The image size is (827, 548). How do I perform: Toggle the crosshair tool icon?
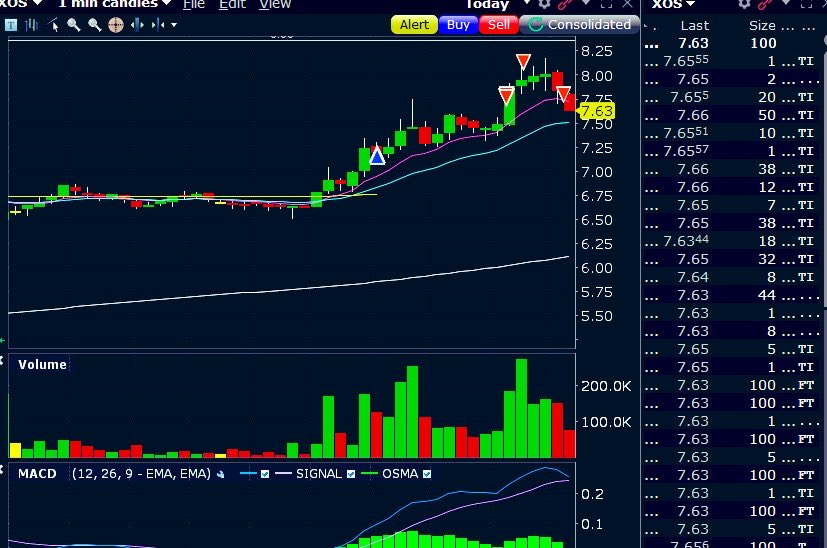[116, 25]
